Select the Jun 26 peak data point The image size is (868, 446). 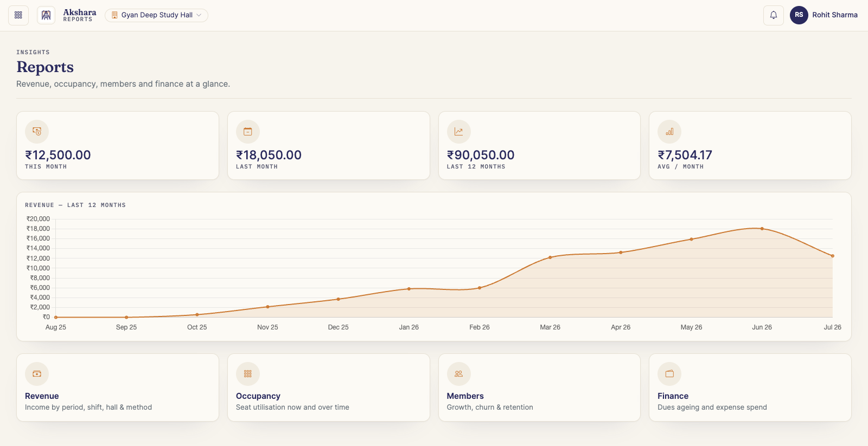click(762, 229)
